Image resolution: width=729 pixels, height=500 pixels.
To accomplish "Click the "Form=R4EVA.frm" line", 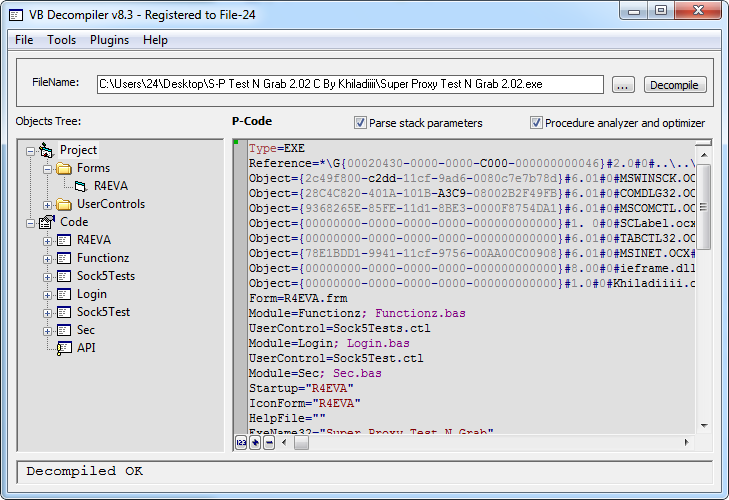I will pyautogui.click(x=298, y=298).
